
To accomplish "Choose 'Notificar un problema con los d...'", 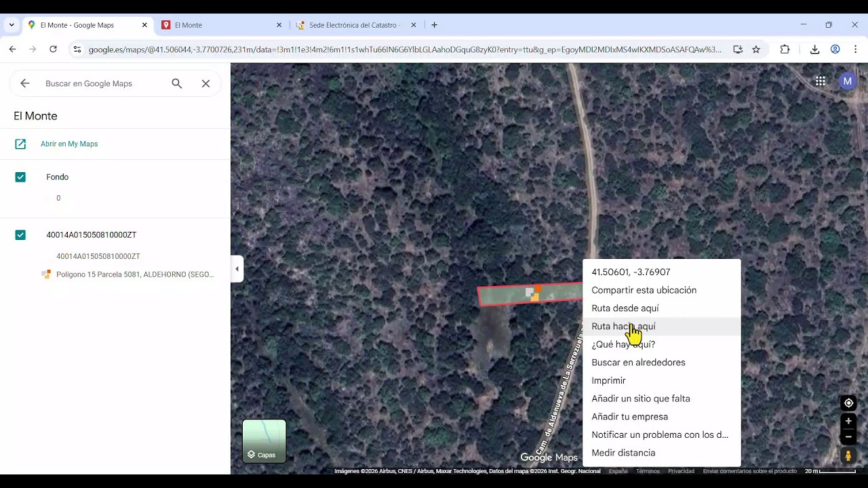I will click(x=661, y=434).
